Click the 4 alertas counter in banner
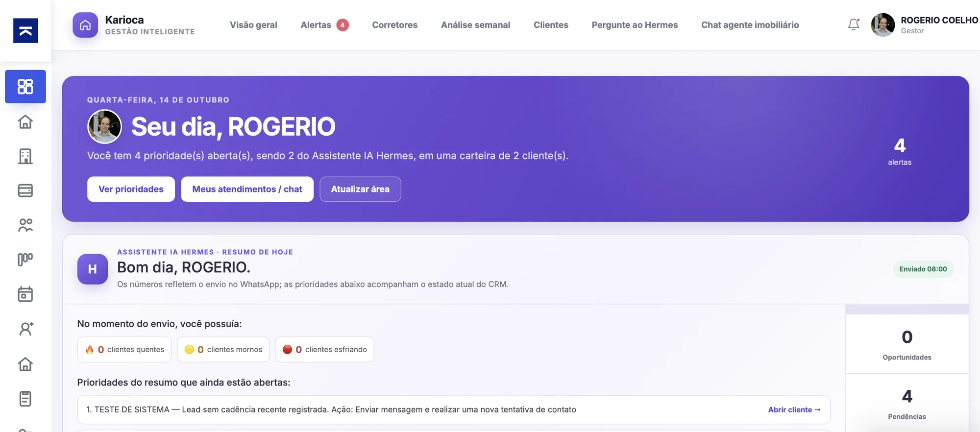The image size is (980, 432). click(900, 151)
